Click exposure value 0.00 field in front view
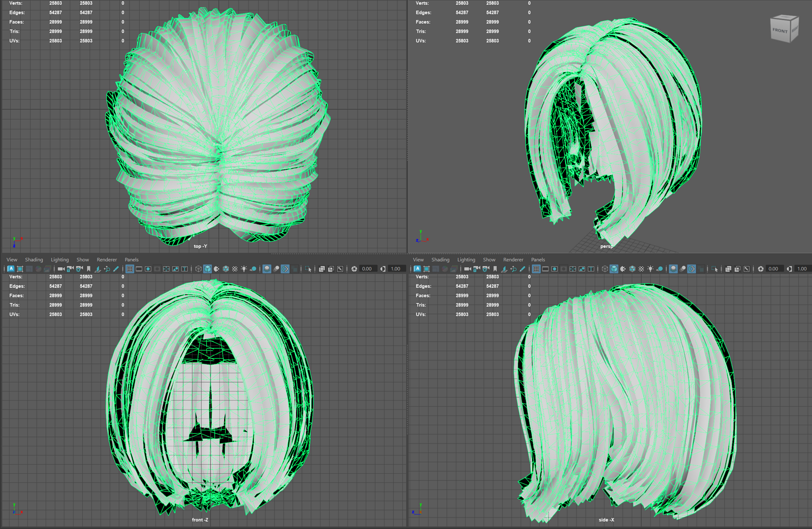 368,269
